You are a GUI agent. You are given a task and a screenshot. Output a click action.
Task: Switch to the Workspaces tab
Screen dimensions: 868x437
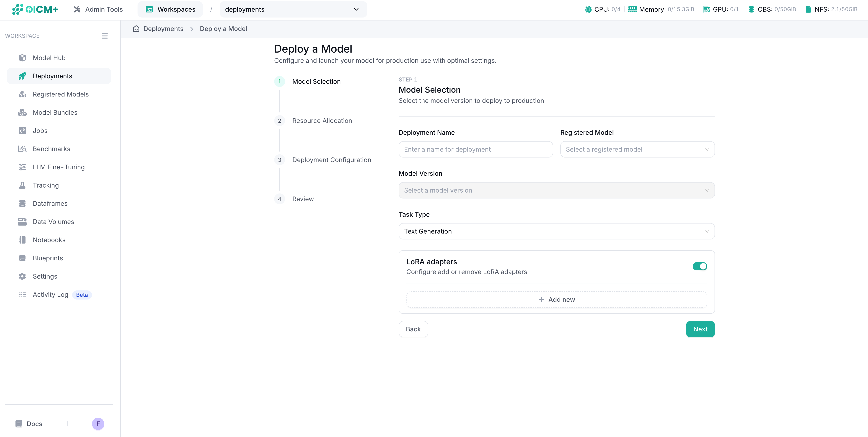point(170,9)
